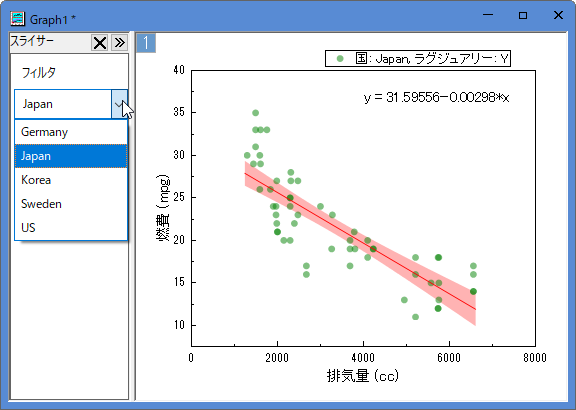Select the red fitted regression line
Viewport: 576px width, 410px height.
click(x=360, y=241)
